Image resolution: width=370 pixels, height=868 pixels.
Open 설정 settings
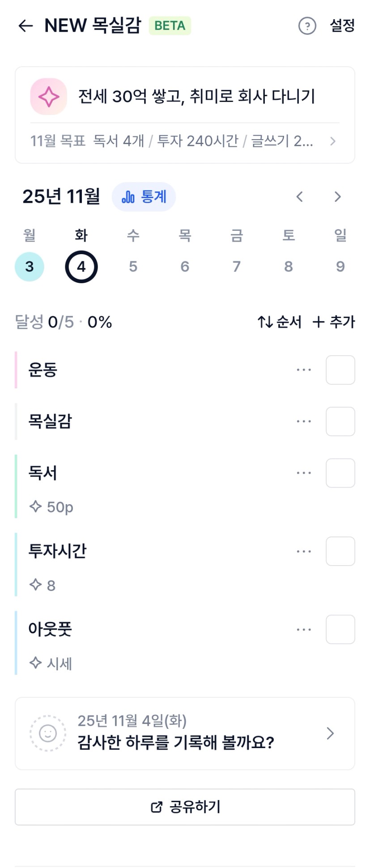(342, 26)
